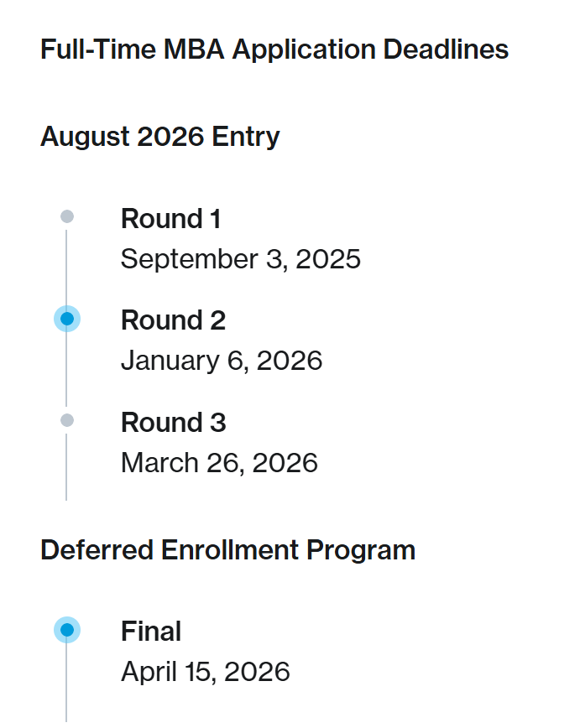Viewport: 580px width, 728px height.
Task: Click the timeline line below Round 3 dot
Action: pos(66,465)
